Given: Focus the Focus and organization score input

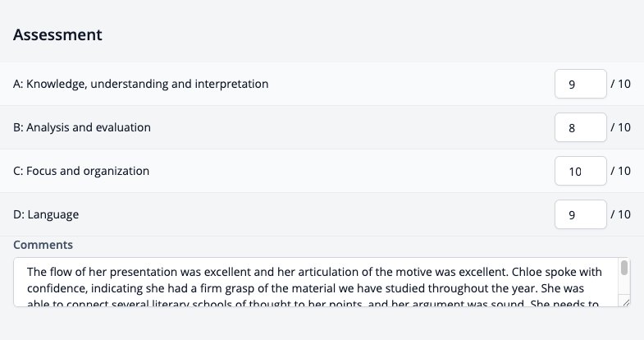Looking at the screenshot, I should coord(580,171).
